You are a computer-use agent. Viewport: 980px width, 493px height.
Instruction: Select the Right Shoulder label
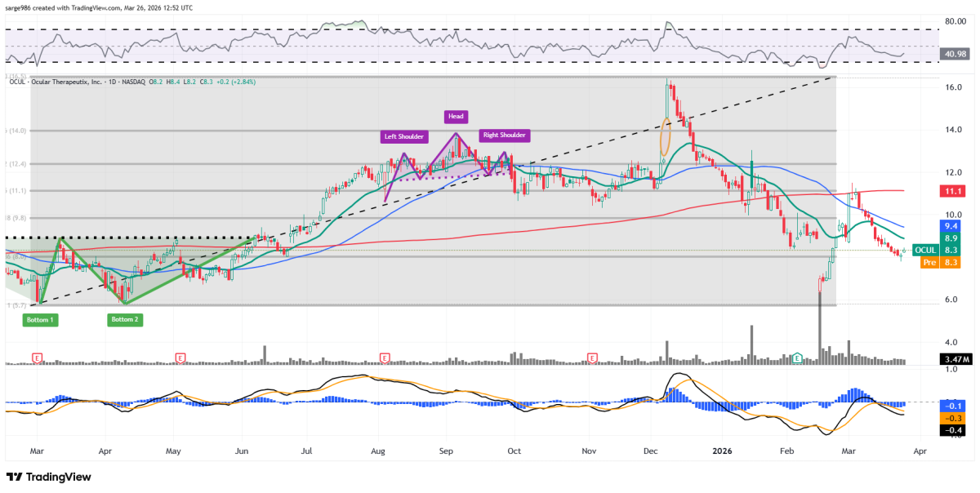pos(504,135)
